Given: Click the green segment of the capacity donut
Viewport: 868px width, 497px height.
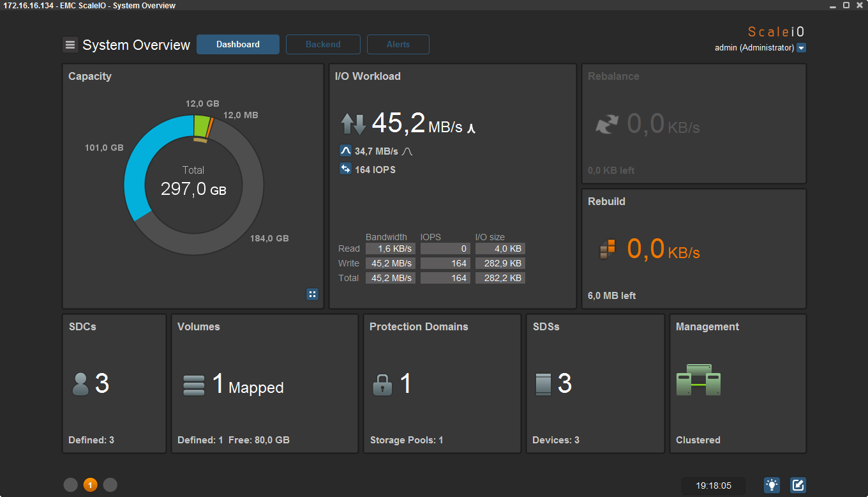Looking at the screenshot, I should 201,125.
